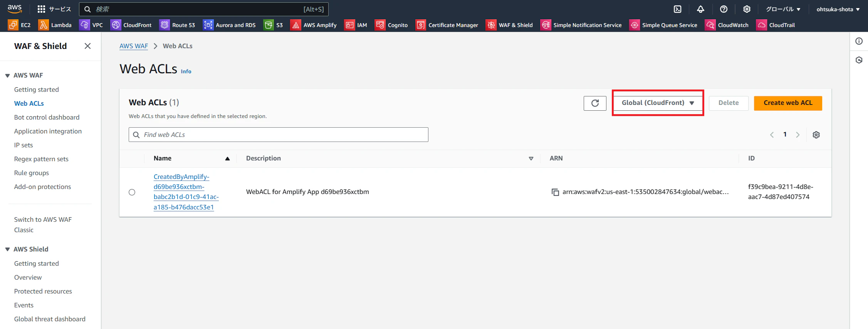Open the Shield Overview page
868x329 pixels.
[x=28, y=277]
